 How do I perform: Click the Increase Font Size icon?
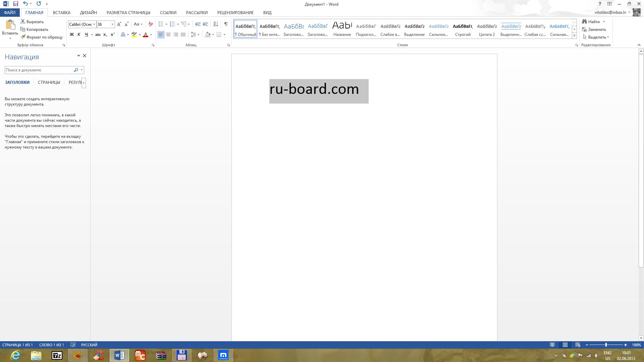(119, 24)
